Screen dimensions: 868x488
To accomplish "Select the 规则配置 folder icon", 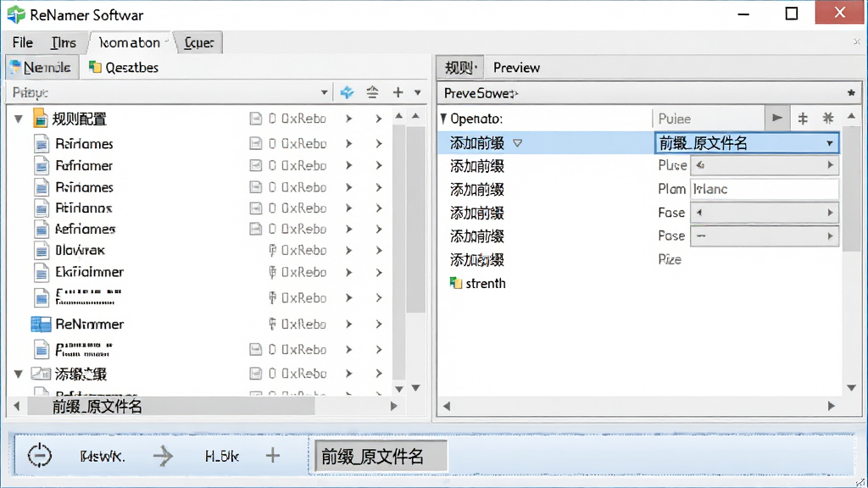I will 40,119.
